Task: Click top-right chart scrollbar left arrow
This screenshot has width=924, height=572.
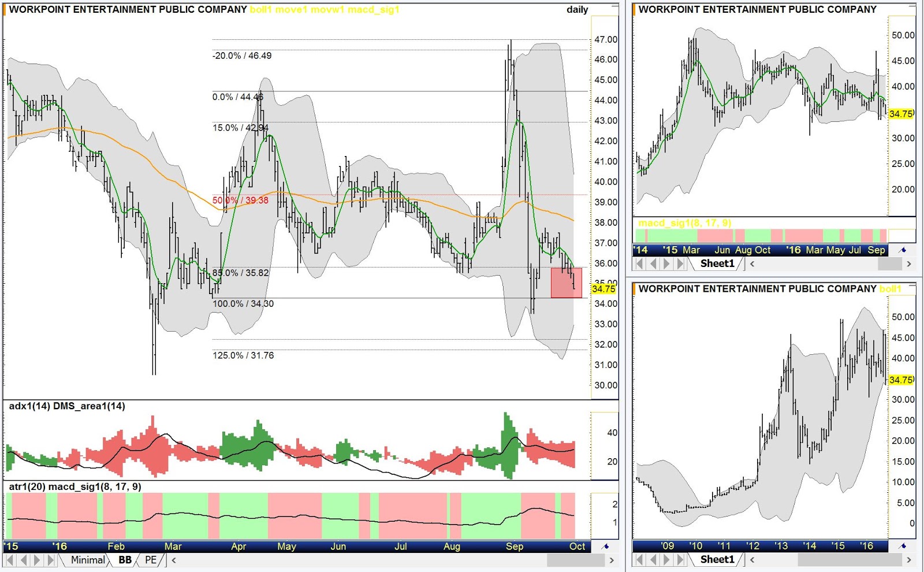Action: (x=752, y=264)
